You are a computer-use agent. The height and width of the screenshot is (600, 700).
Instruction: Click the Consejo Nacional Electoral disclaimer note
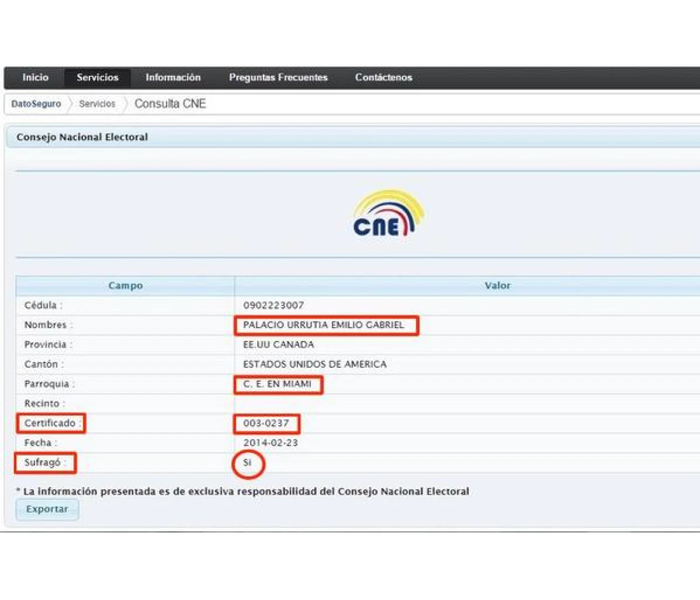coord(242,491)
